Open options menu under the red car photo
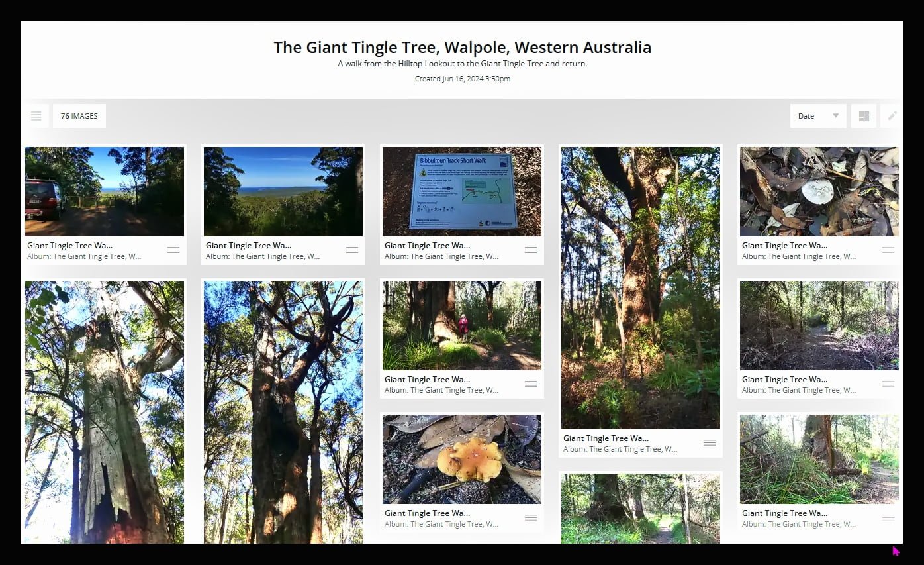Screen dimensions: 924x565 click(173, 250)
